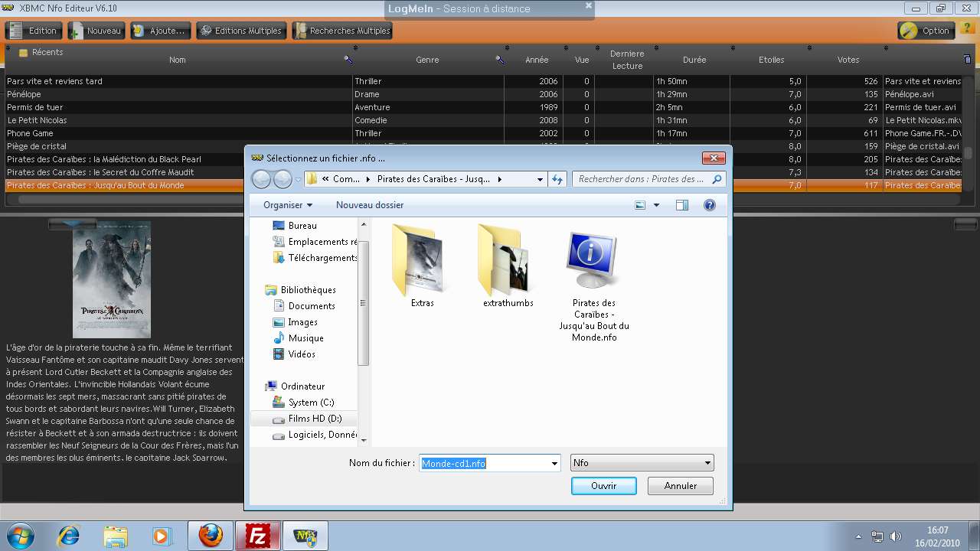Screen dimensions: 980x551
Task: Click the Ouvrir button
Action: [x=603, y=486]
